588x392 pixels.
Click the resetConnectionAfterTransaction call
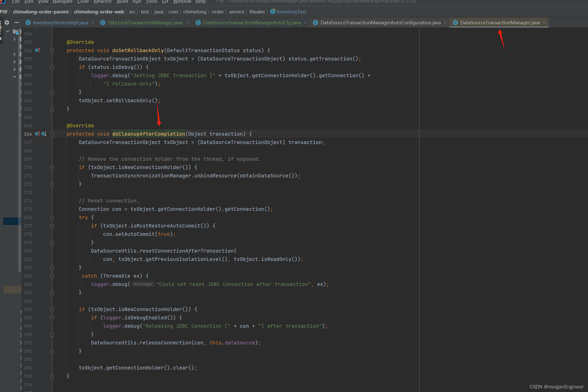(187, 251)
